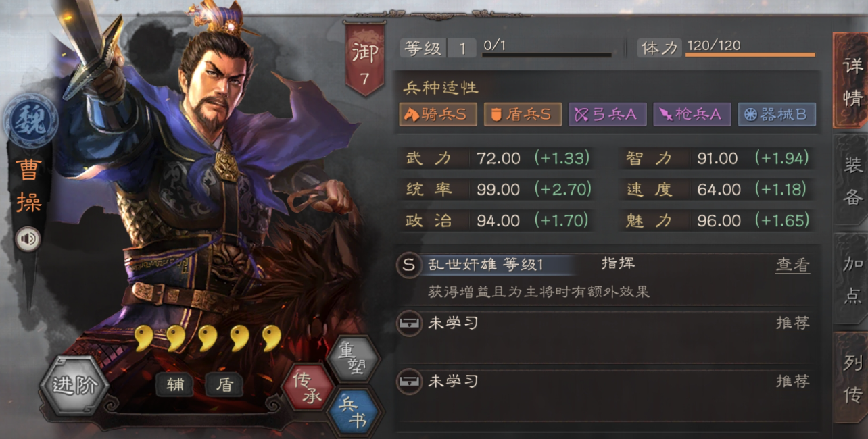Select the S-rank skill badge icon

408,265
